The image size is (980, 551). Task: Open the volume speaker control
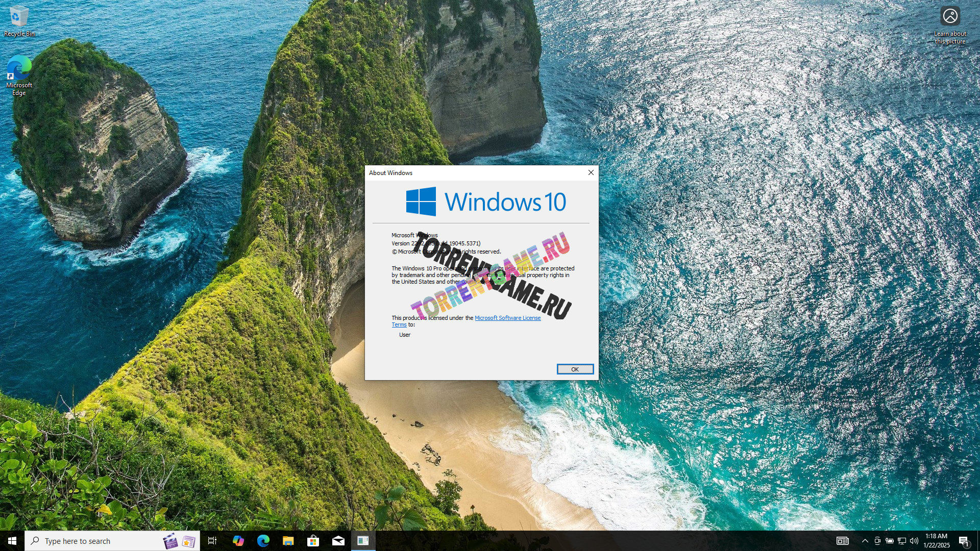click(x=914, y=541)
